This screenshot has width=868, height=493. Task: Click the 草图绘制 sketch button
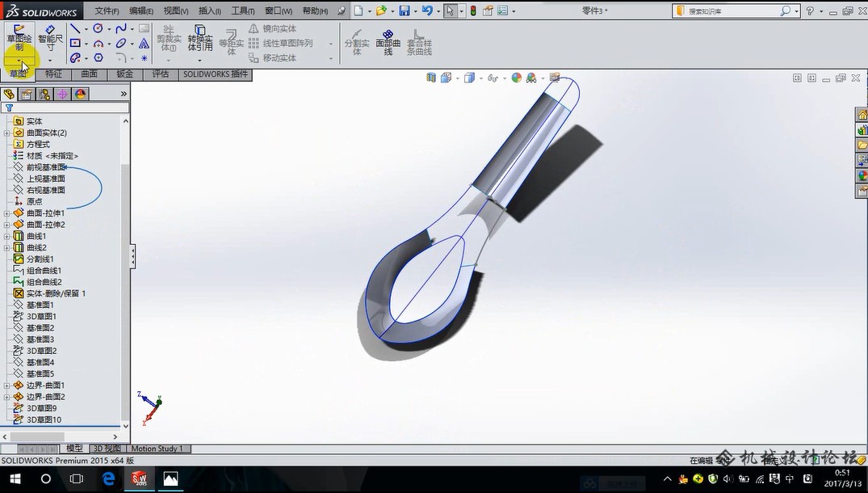[x=19, y=38]
